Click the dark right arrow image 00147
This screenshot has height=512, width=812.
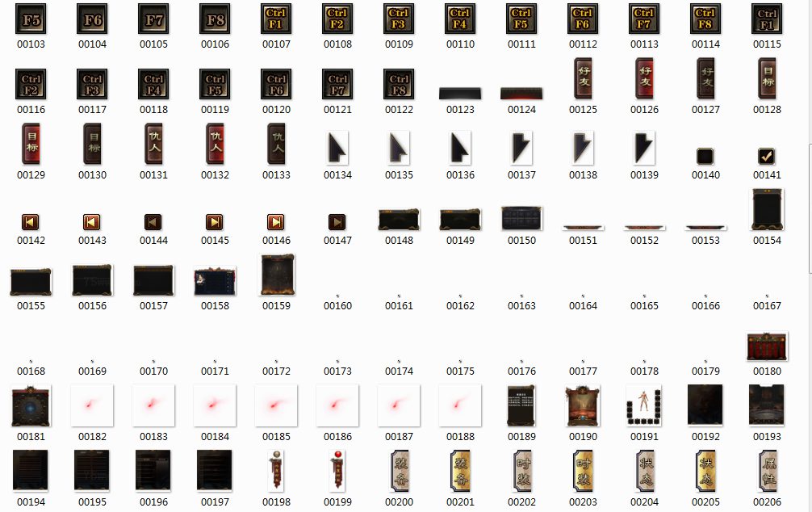point(337,221)
